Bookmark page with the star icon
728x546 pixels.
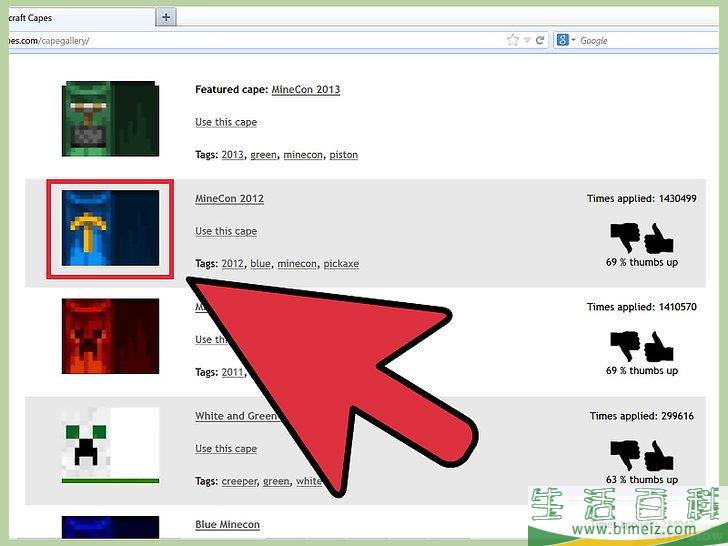tap(513, 41)
